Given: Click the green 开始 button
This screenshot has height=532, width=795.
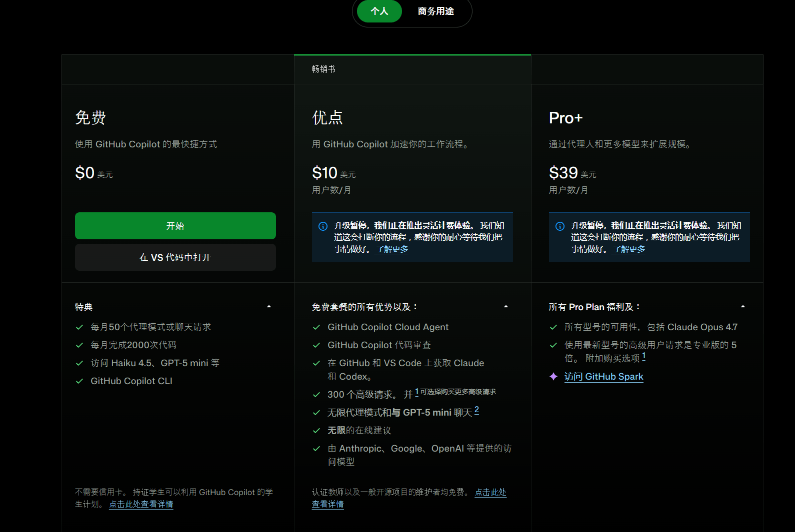Looking at the screenshot, I should click(x=175, y=226).
